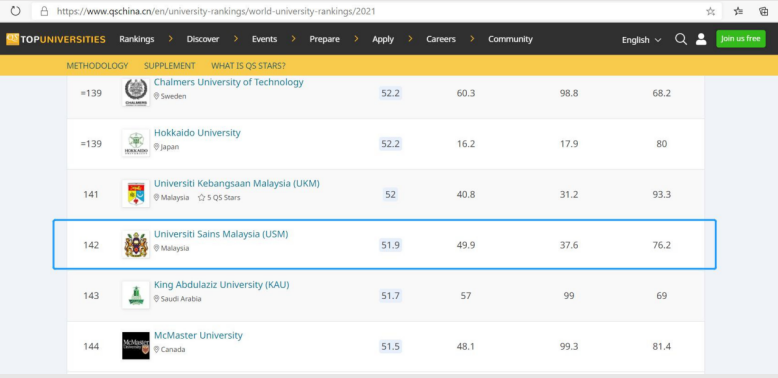Expand the chevron after Careers
The width and height of the screenshot is (778, 378).
(472, 39)
